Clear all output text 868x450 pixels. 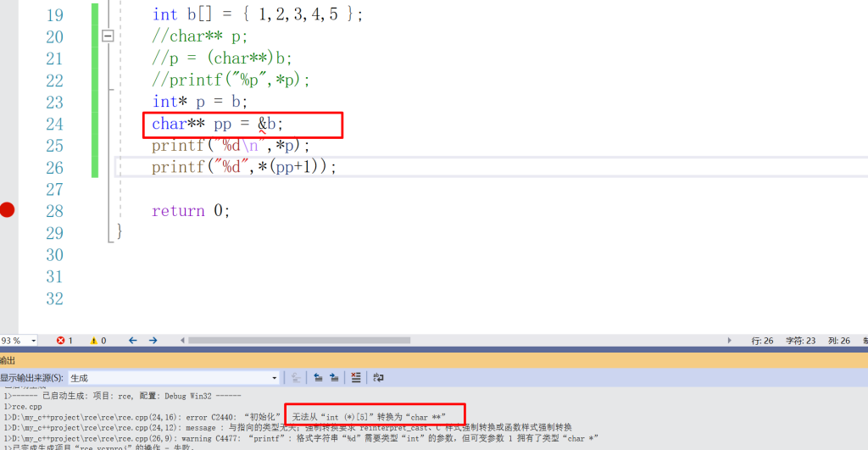pos(357,378)
